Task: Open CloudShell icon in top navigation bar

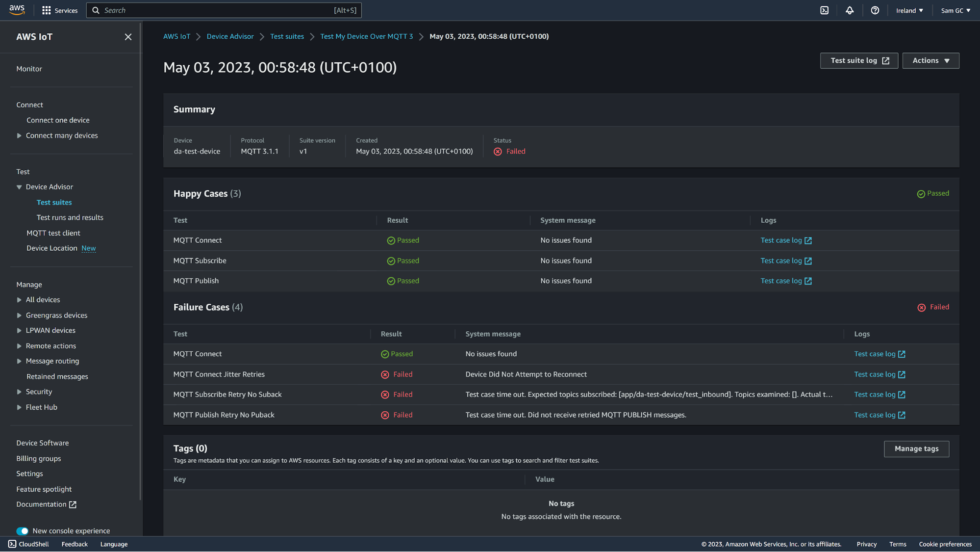Action: [825, 10]
